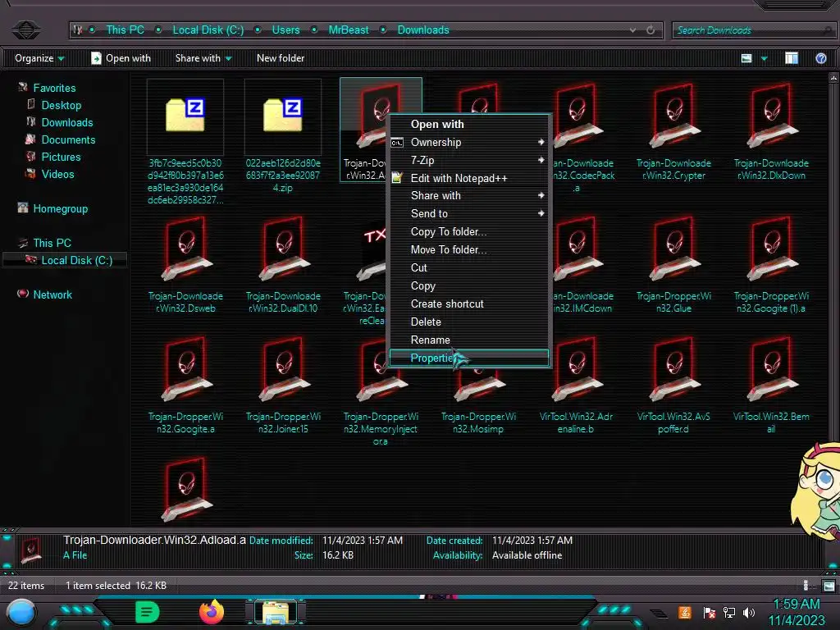Select Trojan-Downloader.Win32.DualDl.10 file icon
This screenshot has height=630, width=840.
tap(283, 249)
